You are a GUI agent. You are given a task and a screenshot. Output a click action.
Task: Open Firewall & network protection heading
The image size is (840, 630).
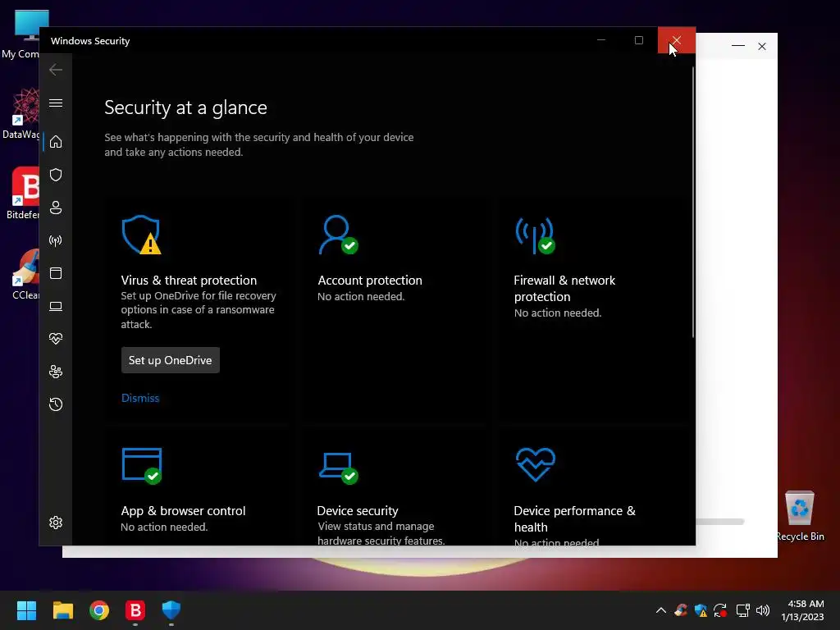pos(564,288)
